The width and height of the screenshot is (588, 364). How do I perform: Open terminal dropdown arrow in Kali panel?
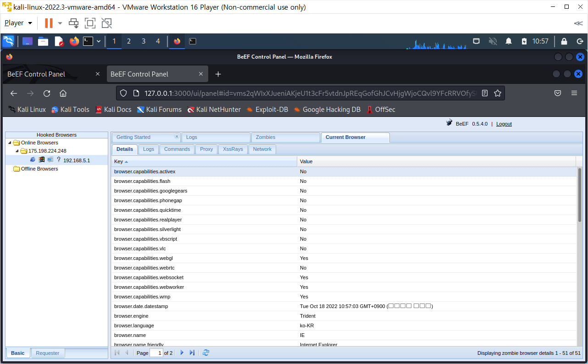98,41
